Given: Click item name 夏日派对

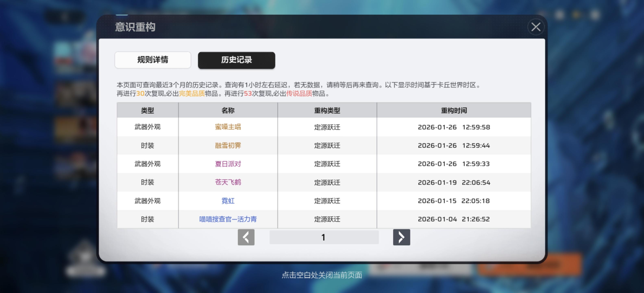Looking at the screenshot, I should pyautogui.click(x=228, y=164).
